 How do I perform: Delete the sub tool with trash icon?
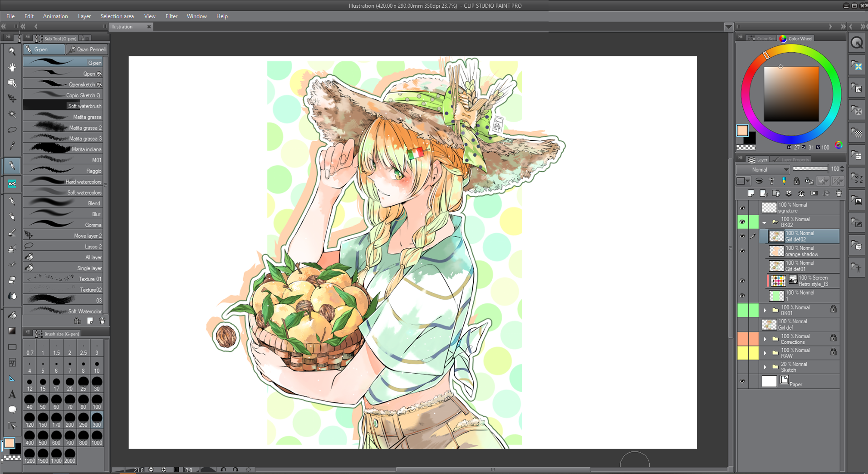pos(102,321)
